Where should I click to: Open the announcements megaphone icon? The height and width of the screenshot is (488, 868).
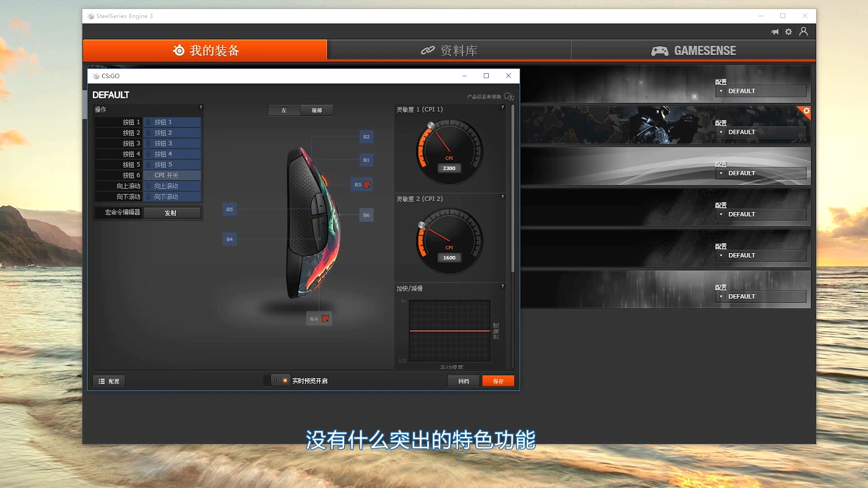(775, 32)
